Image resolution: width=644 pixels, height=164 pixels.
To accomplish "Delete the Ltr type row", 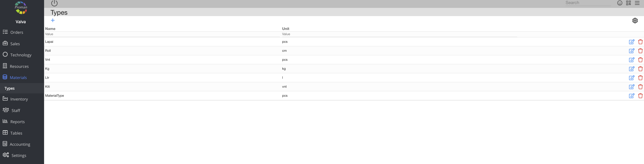I will pos(640,78).
